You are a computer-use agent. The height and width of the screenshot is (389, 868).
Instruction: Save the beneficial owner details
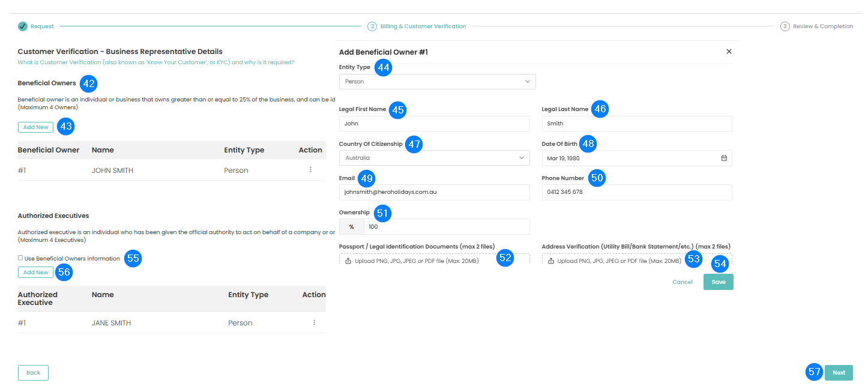718,282
